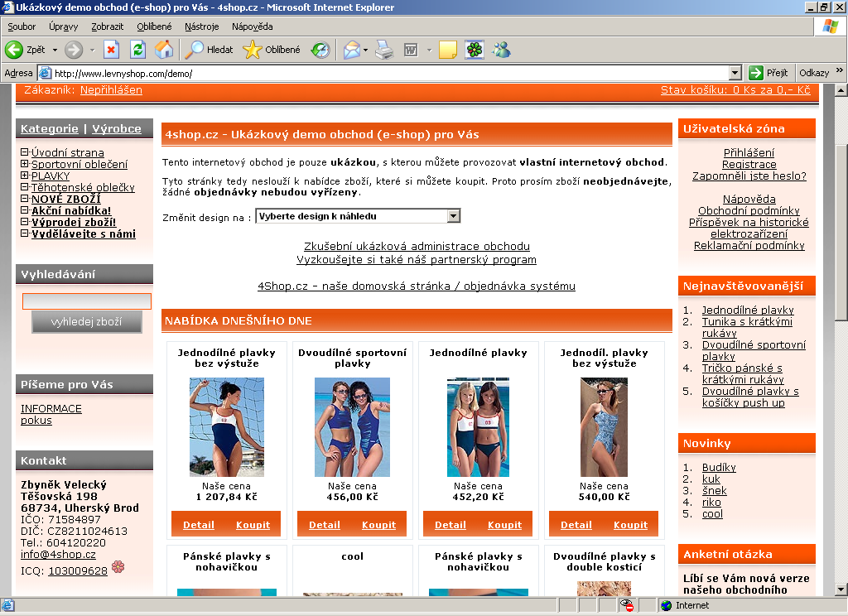The image size is (848, 616).
Task: Click the Windows flag logo
Action: tap(830, 26)
